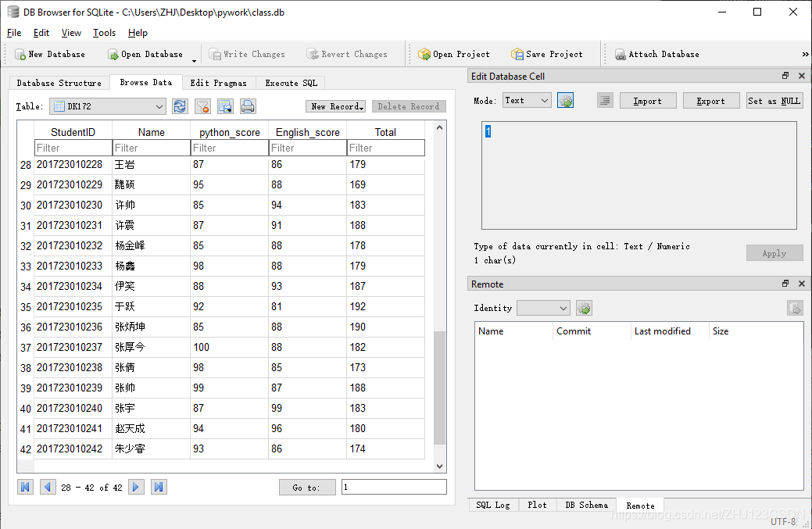Click the New Record button
The image size is (812, 529).
coord(335,106)
